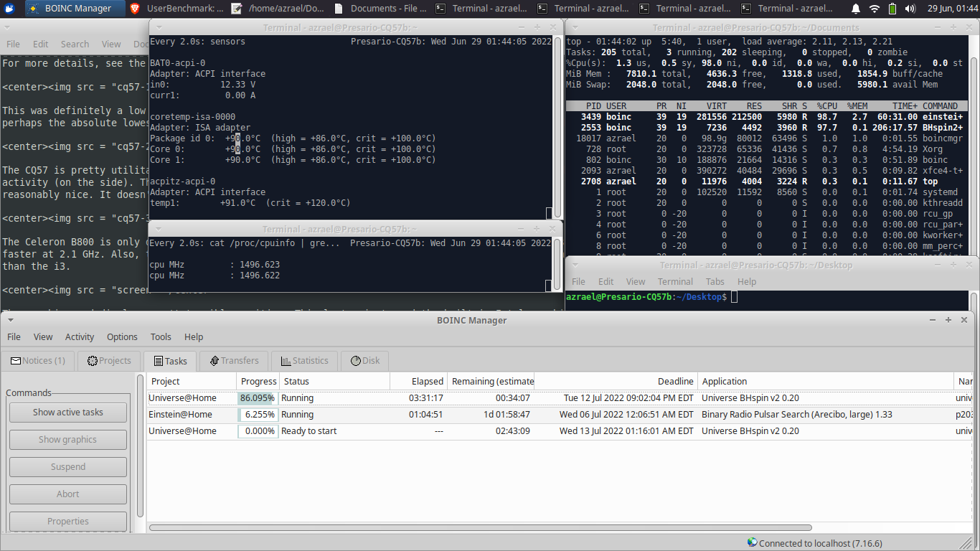
Task: Switch to the Notices (1) tab
Action: [38, 360]
